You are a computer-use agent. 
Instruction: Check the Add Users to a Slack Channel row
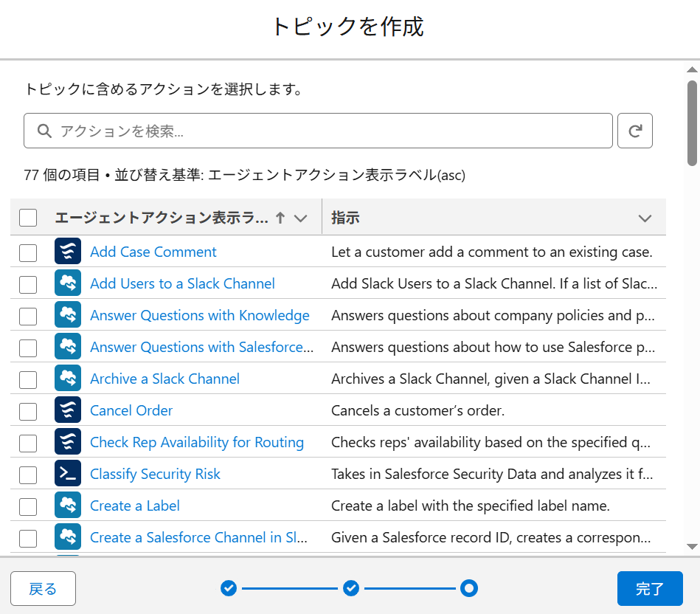28,284
